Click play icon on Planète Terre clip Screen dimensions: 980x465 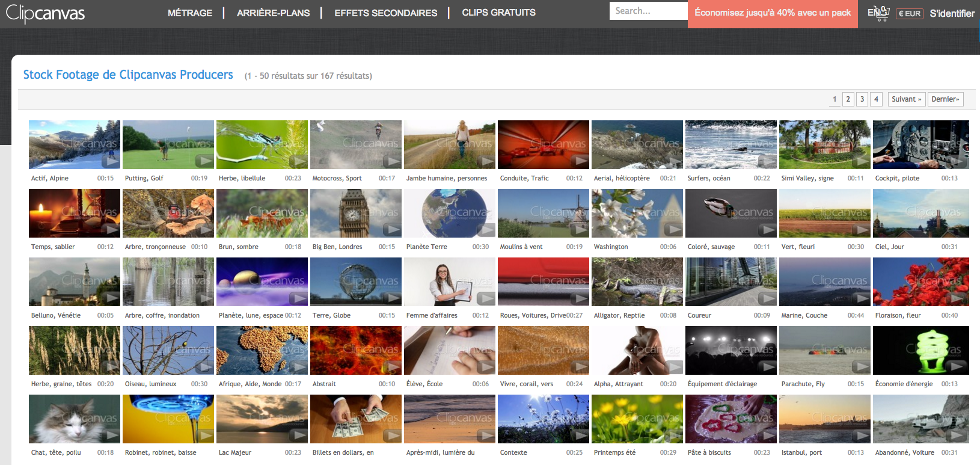point(486,230)
